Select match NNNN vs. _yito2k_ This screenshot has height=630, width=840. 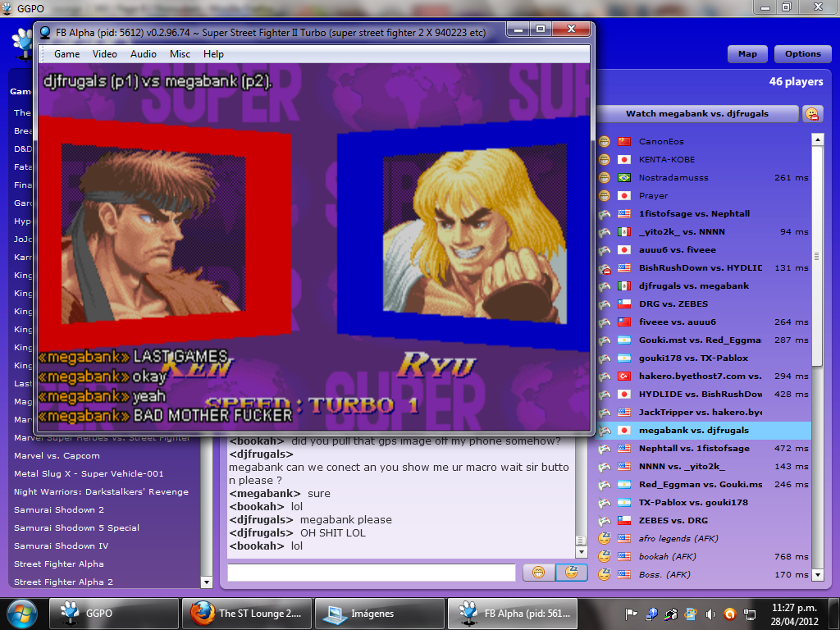click(704, 466)
